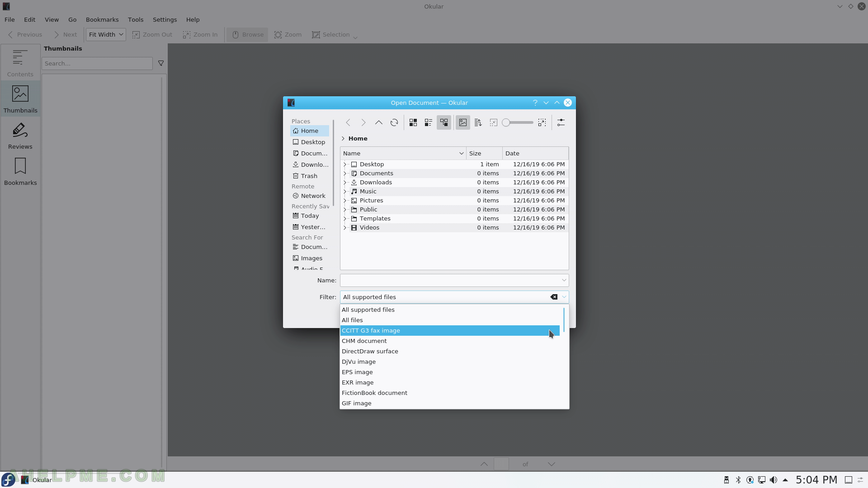Click the zoom-out icon left of the slider

[x=494, y=122]
